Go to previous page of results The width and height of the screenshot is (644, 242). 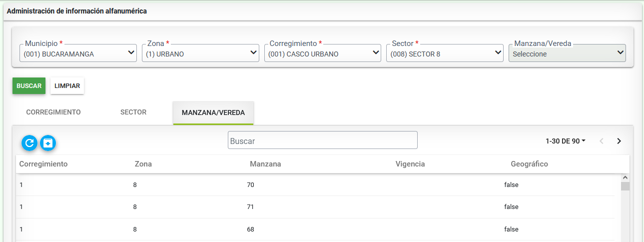point(601,141)
